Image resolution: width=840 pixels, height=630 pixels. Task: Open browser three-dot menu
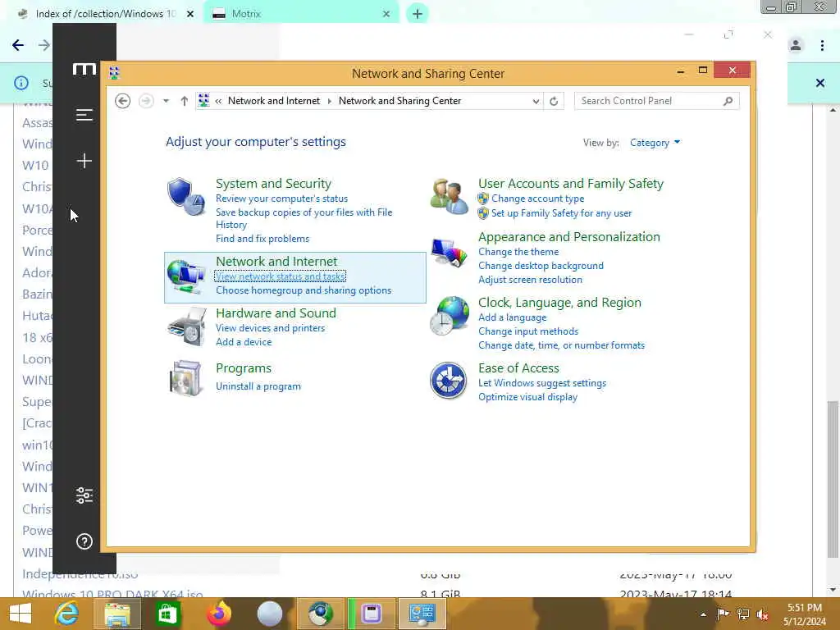pos(822,46)
